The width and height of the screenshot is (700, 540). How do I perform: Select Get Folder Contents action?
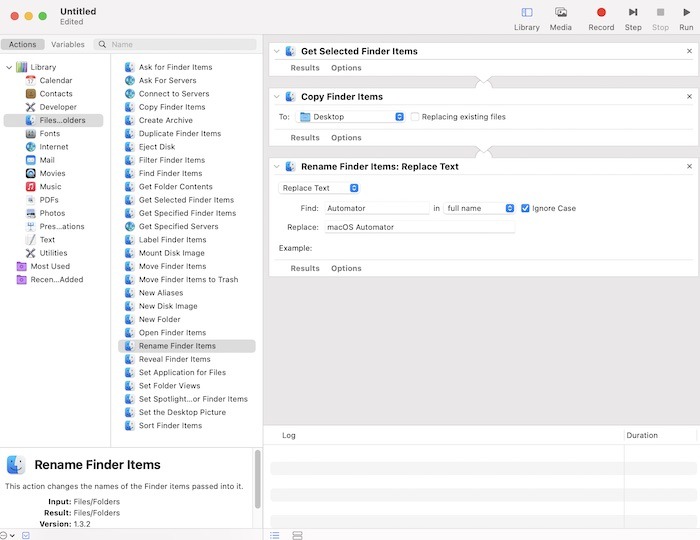(175, 187)
